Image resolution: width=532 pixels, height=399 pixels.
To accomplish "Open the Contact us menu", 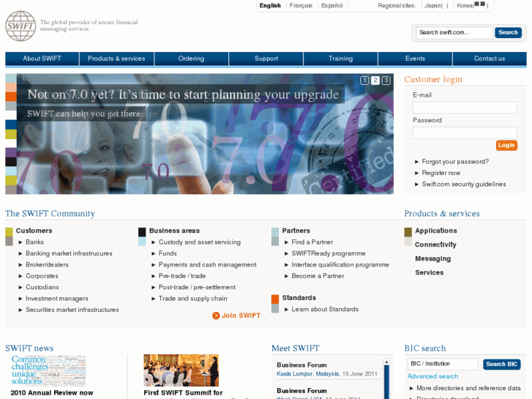I will click(490, 59).
